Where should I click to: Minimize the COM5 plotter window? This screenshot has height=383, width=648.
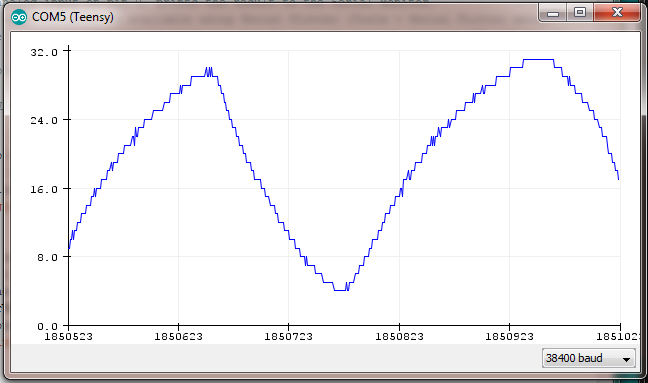click(x=553, y=13)
